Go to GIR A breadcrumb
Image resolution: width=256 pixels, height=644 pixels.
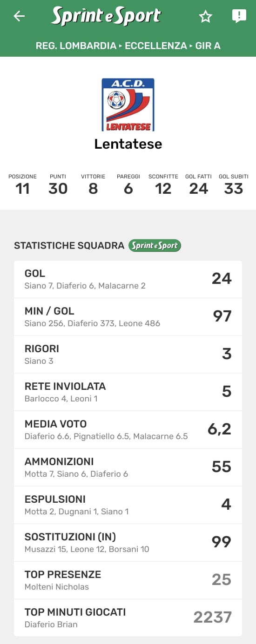pyautogui.click(x=208, y=46)
